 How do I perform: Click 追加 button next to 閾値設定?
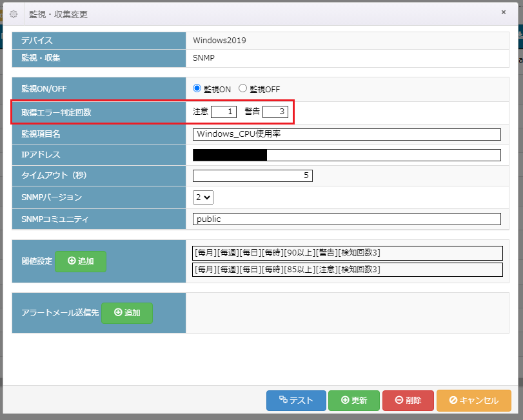[x=81, y=261]
